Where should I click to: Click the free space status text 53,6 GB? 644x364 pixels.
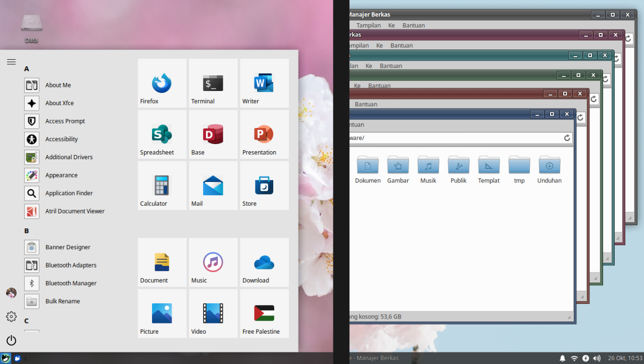click(375, 317)
